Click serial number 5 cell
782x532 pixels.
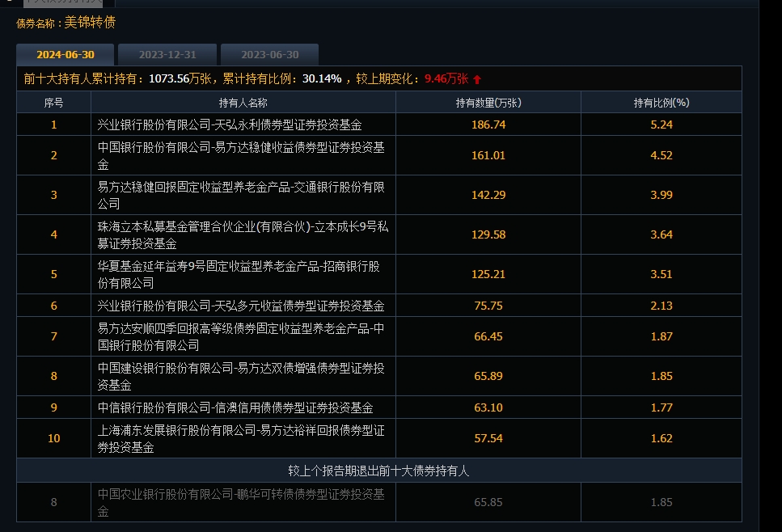(x=54, y=274)
